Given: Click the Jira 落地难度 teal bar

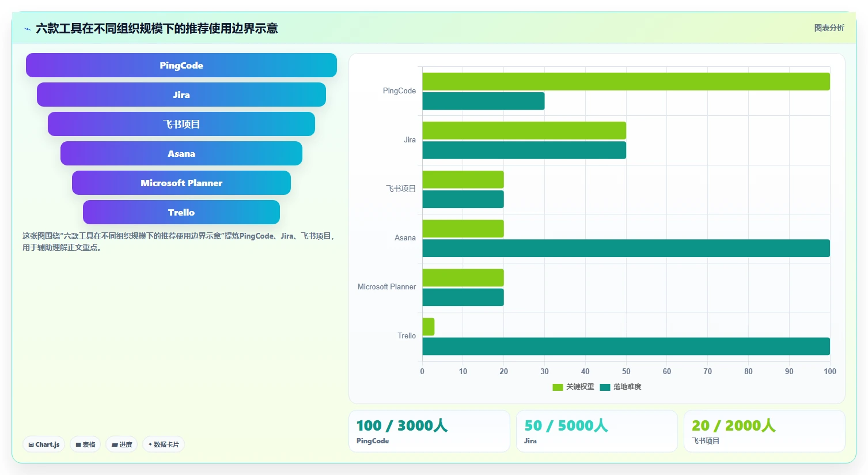Looking at the screenshot, I should click(524, 150).
